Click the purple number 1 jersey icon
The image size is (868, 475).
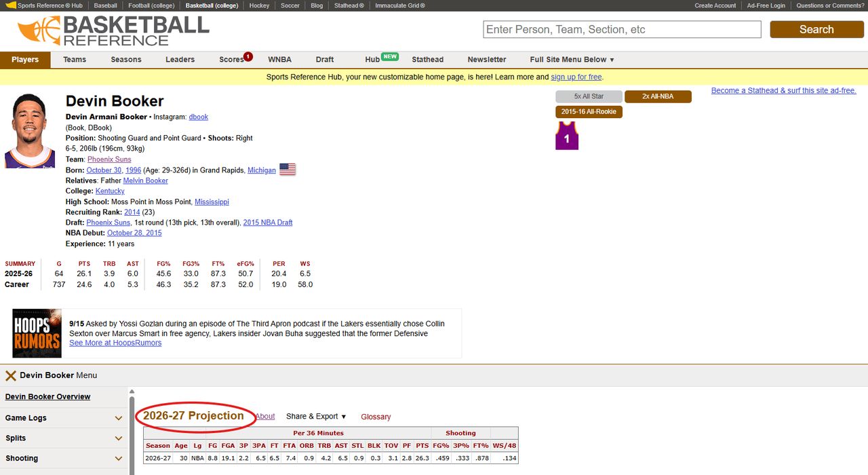pos(567,136)
